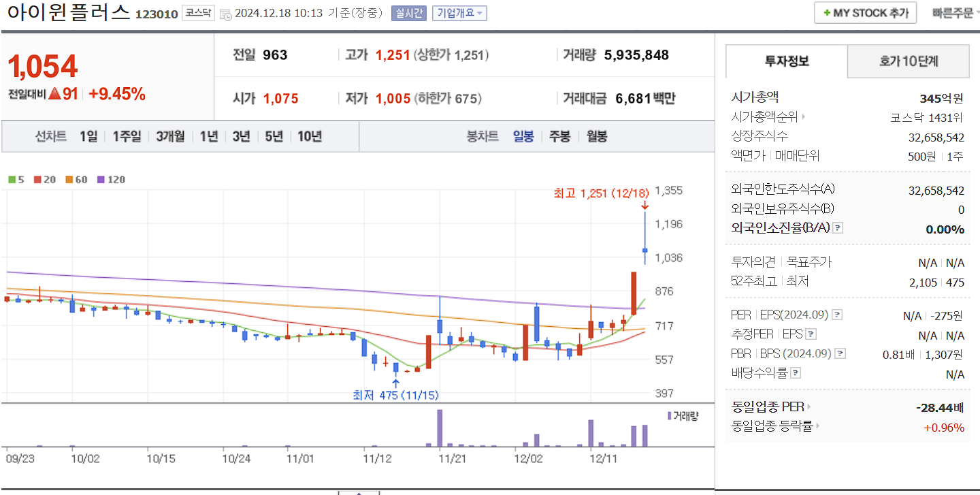Switch candle view to 주봉 weekly
This screenshot has width=980, height=495.
click(558, 136)
